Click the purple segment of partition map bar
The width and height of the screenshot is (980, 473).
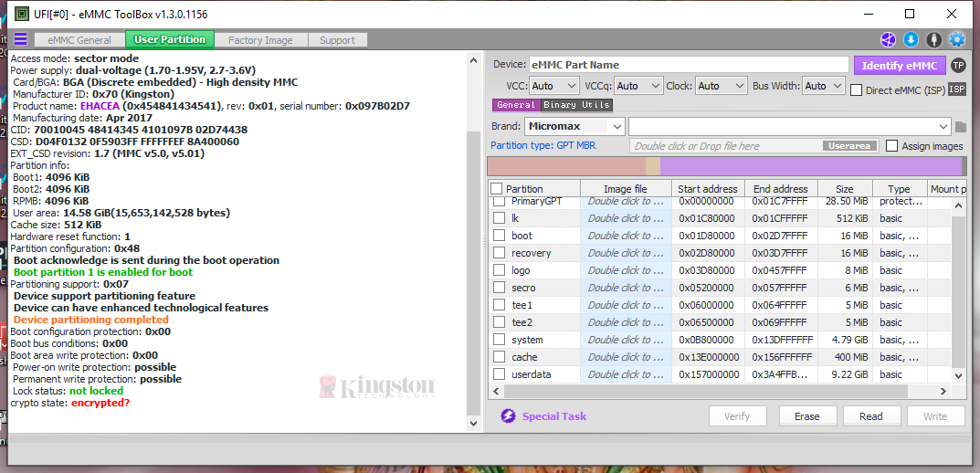click(x=811, y=166)
